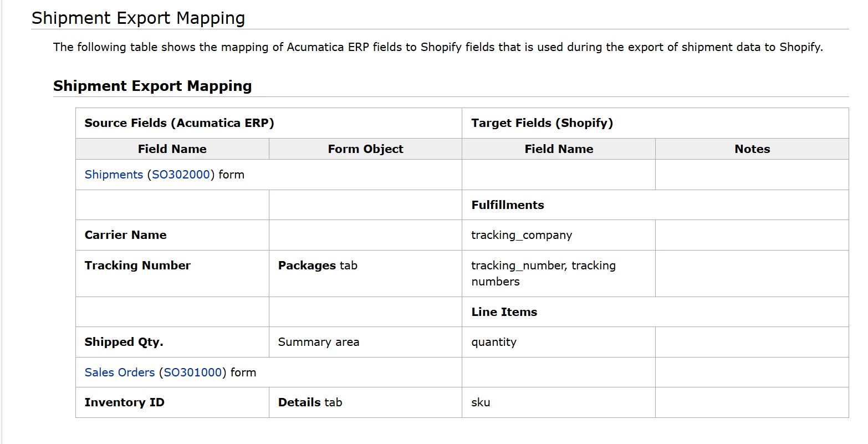Click the Form Object column header

(x=365, y=149)
